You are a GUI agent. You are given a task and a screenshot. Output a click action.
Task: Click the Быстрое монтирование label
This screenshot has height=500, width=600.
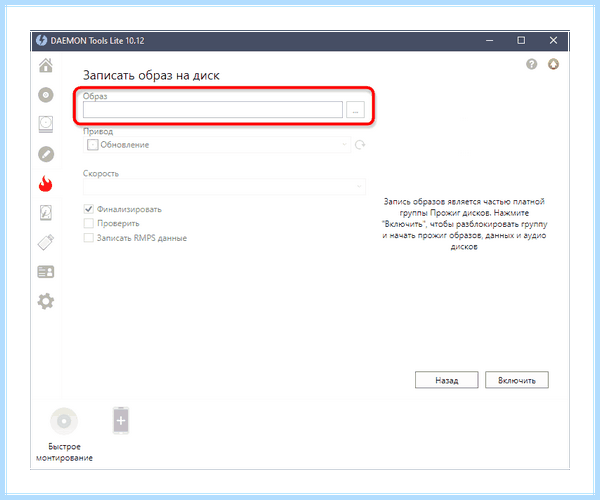[64, 452]
